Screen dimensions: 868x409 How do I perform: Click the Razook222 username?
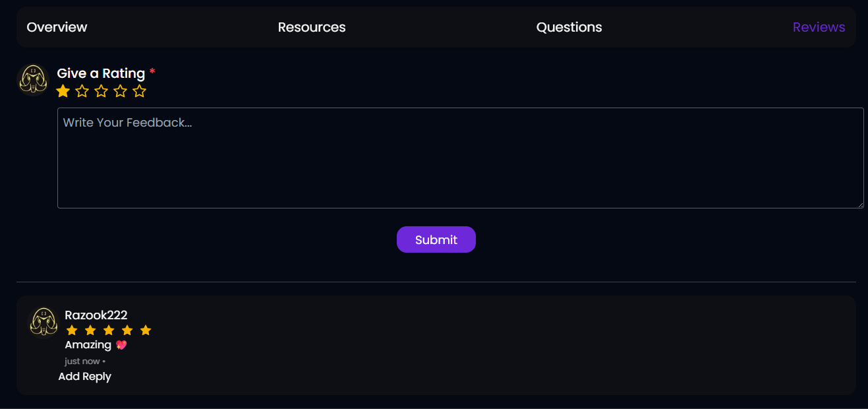[x=96, y=315]
